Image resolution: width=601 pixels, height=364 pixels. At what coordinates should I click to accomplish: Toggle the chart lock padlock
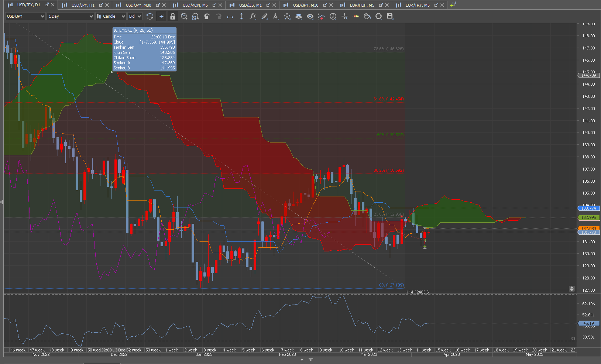pos(172,16)
